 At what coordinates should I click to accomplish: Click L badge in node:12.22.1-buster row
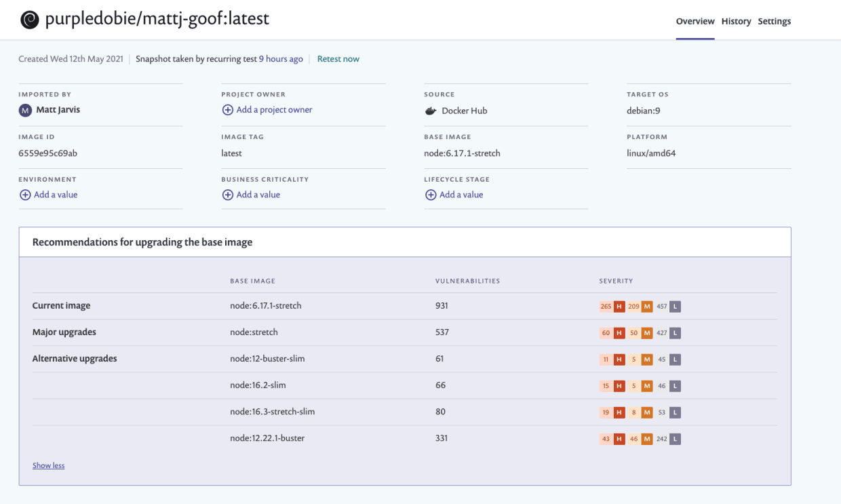click(675, 439)
